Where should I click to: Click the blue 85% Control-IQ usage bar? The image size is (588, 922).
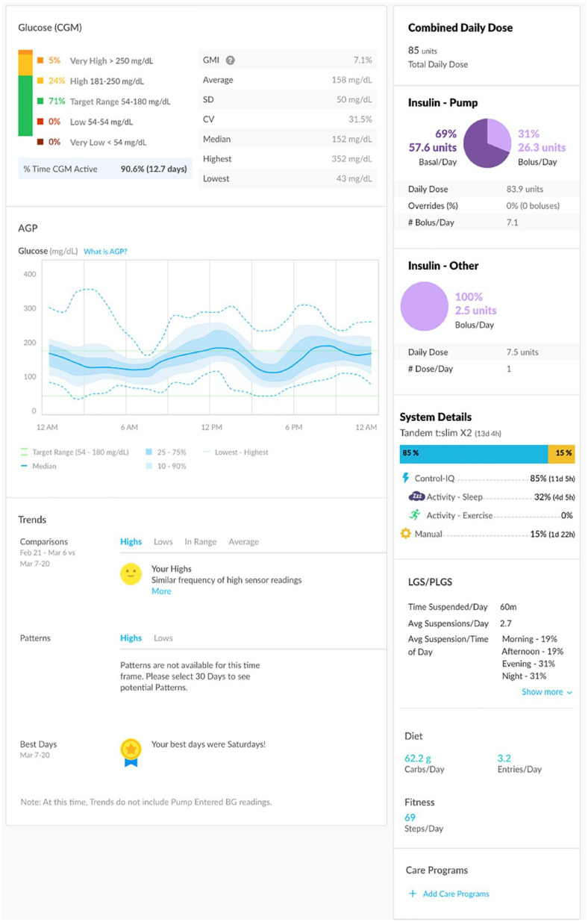point(473,454)
